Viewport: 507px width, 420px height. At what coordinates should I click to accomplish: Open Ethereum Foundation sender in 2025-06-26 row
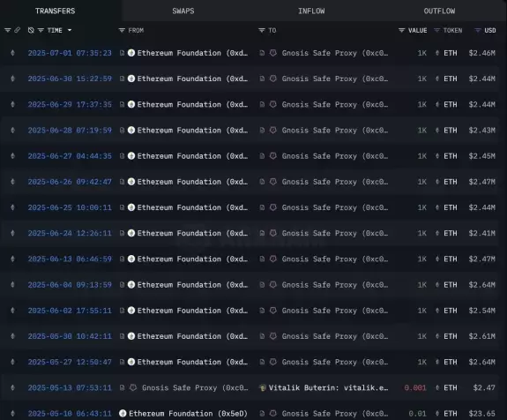[x=192, y=182]
